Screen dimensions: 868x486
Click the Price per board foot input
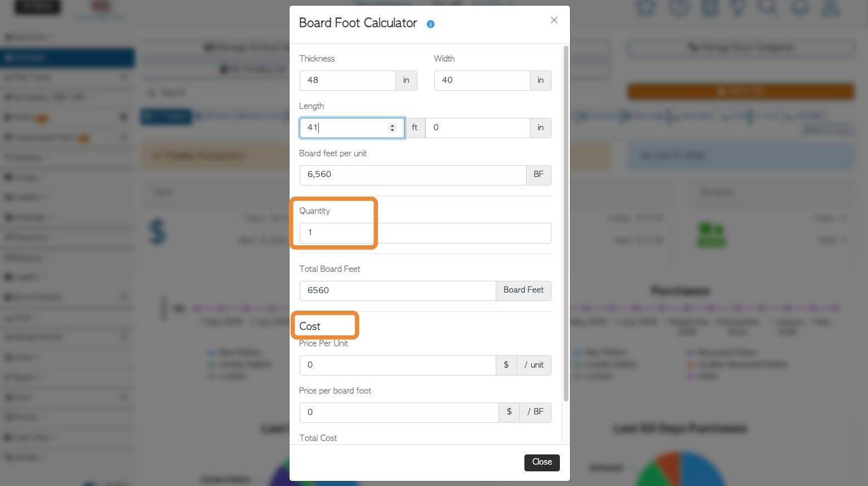click(x=399, y=412)
